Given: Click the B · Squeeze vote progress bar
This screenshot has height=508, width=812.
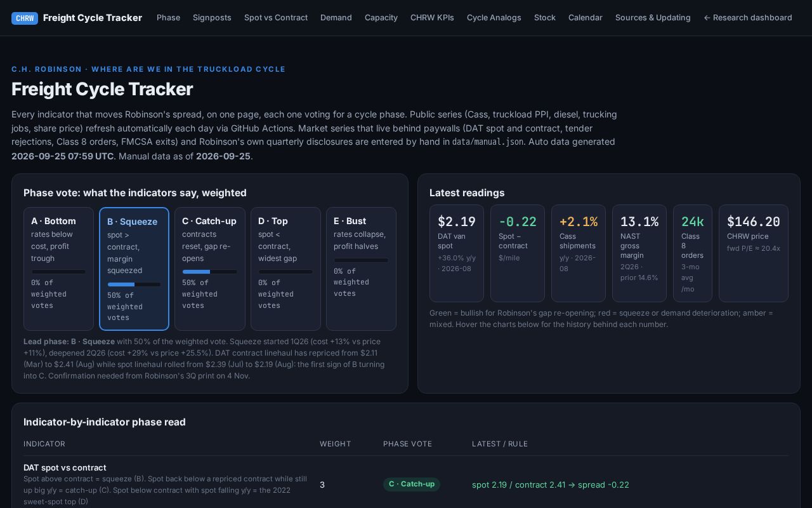Looking at the screenshot, I should (x=134, y=284).
